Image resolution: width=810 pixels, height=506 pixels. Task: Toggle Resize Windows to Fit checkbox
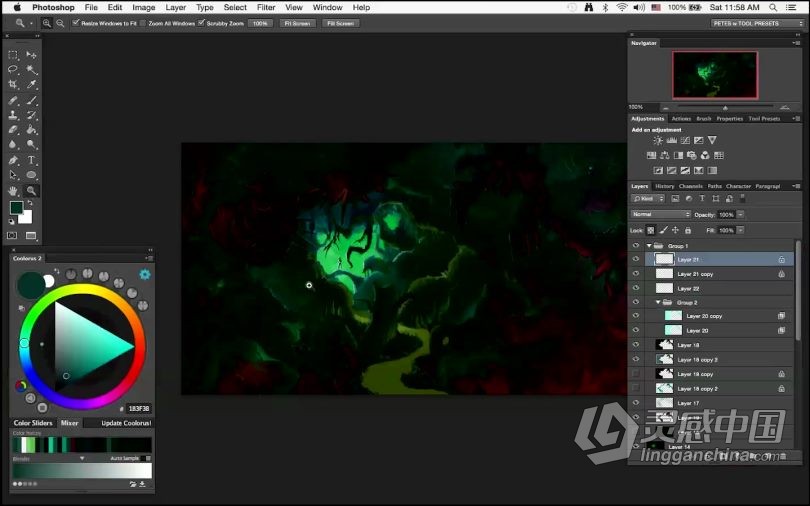tap(75, 23)
